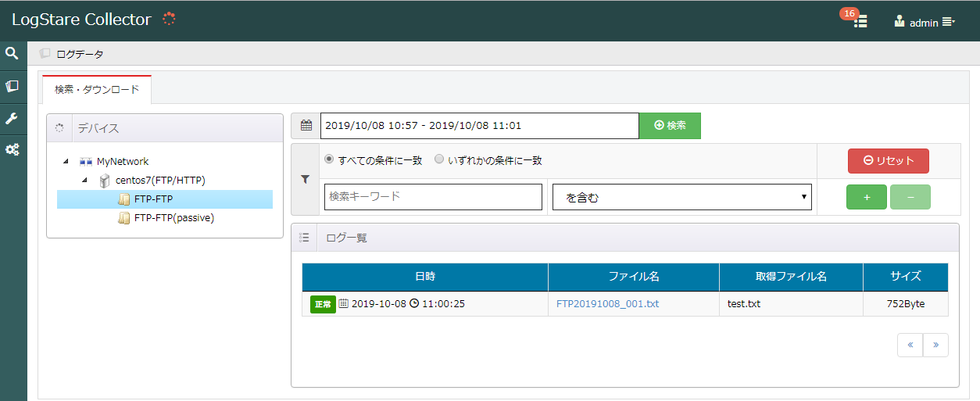
Task: Click the 752Byte size cell
Action: 906,303
